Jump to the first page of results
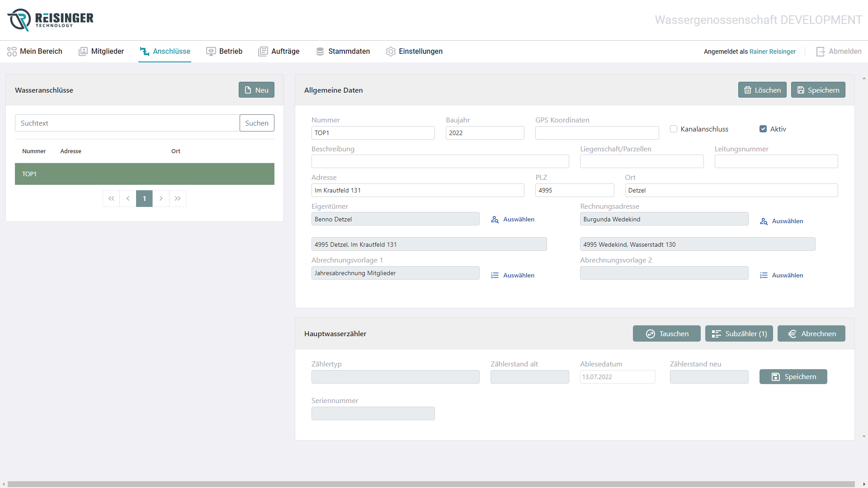Viewport: 868px width, 488px height. (x=111, y=198)
